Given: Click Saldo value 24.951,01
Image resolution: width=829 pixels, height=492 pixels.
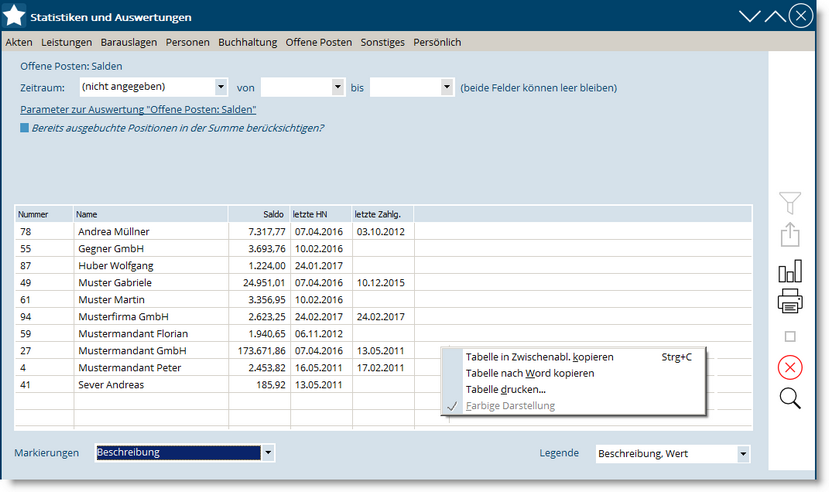Looking at the screenshot, I should click(x=264, y=282).
